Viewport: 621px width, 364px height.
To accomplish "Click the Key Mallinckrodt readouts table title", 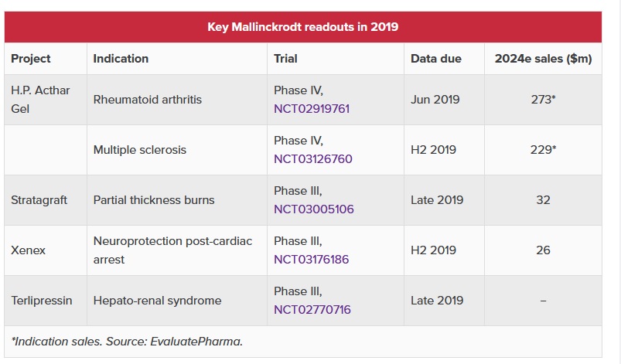I will point(302,27).
